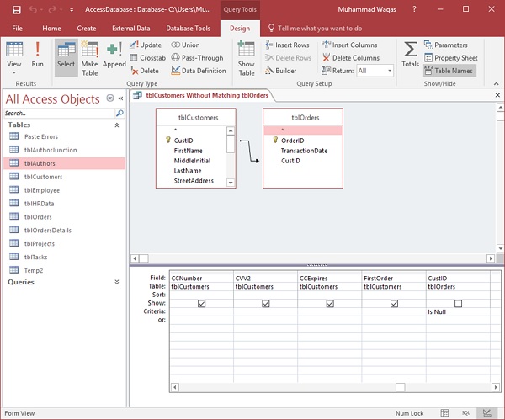Click the Union query icon

coord(185,45)
